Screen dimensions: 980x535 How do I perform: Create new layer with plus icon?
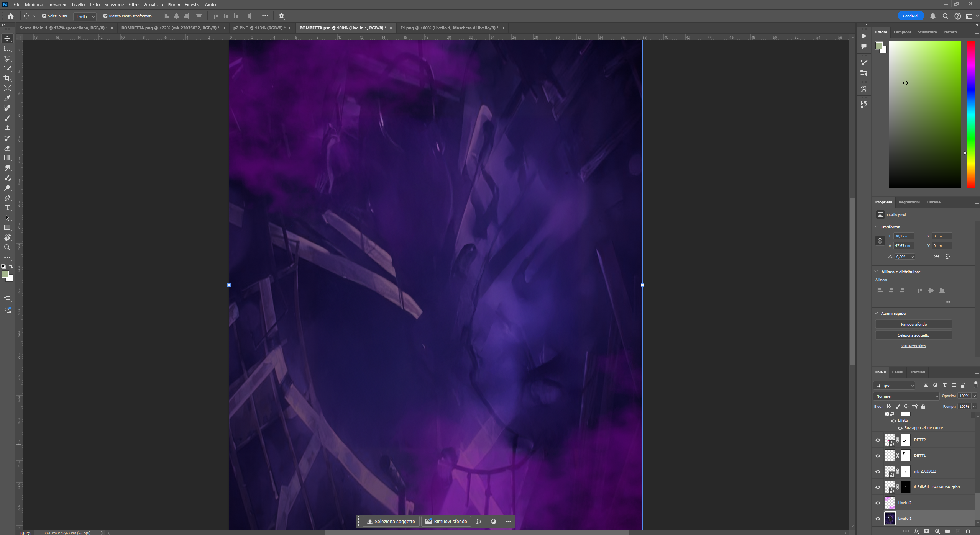point(957,531)
